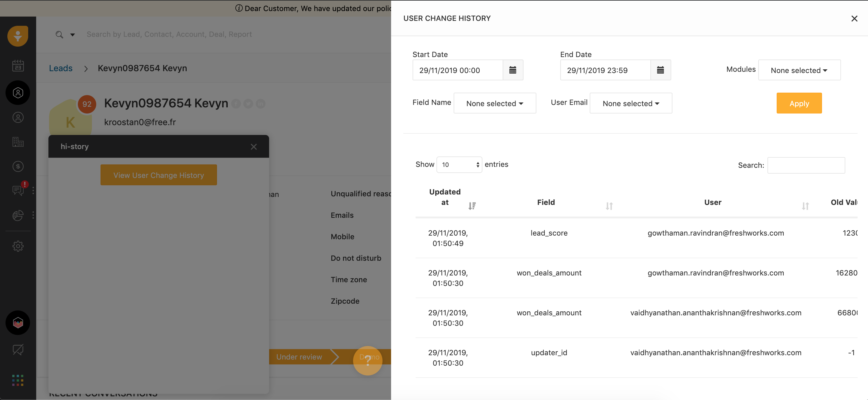Open Accounts building icon in sidebar

(x=18, y=142)
